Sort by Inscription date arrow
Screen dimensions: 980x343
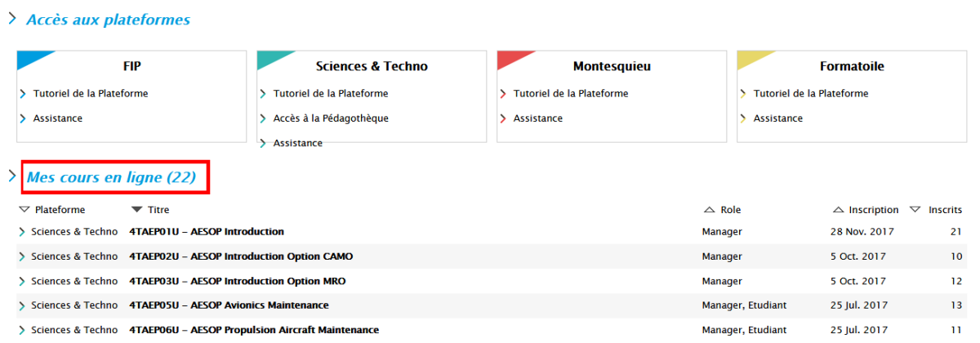click(x=838, y=210)
